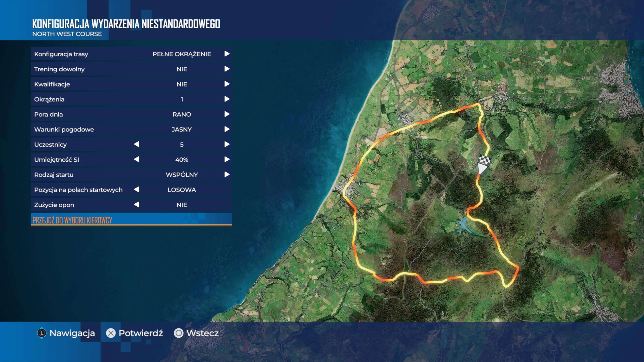This screenshot has height=362, width=644.
Task: Lower Umiejętność SI below 40%
Action: tap(137, 159)
